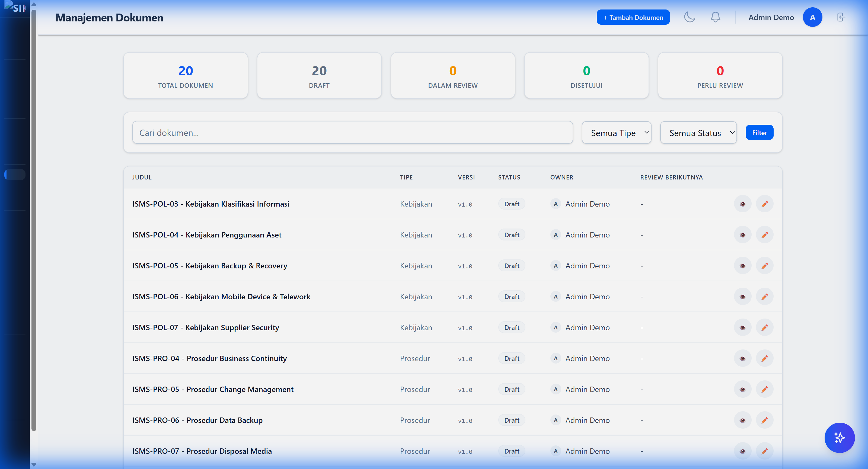View ISMS-POL-03 document via eye icon
The width and height of the screenshot is (868, 469).
(x=742, y=204)
